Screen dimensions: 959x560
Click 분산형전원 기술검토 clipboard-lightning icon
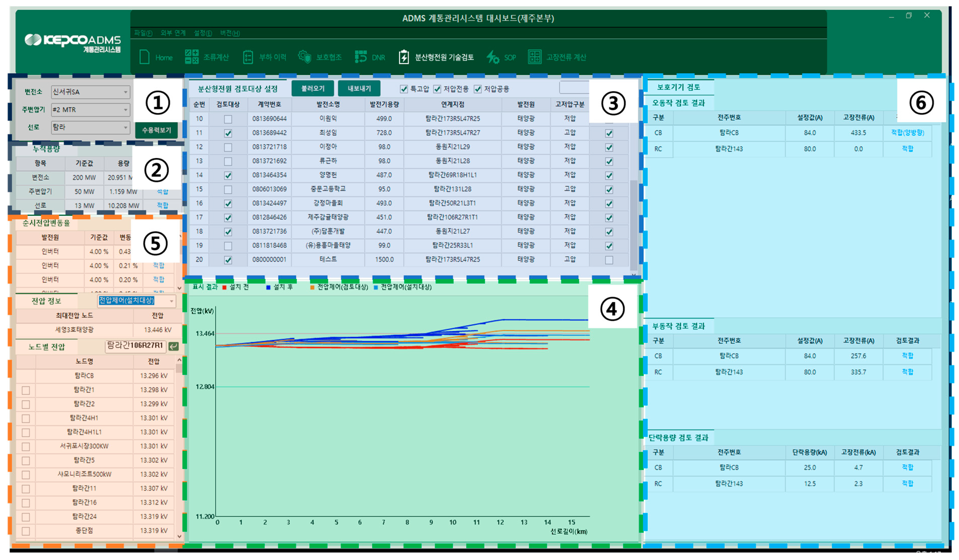click(404, 57)
